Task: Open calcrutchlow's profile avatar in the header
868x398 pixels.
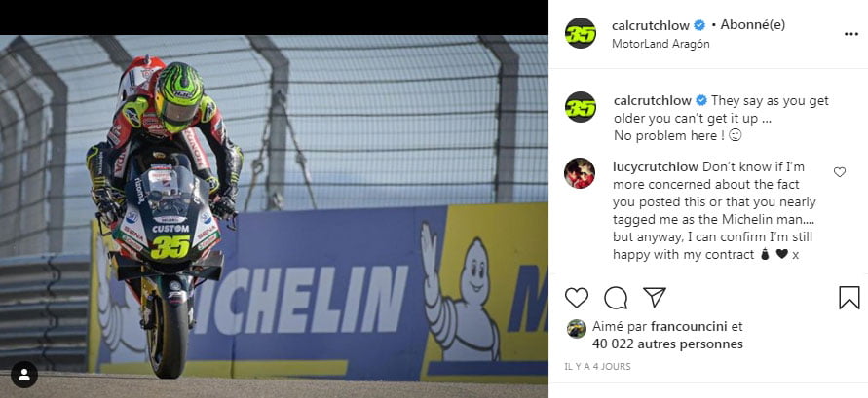Action: (x=581, y=33)
